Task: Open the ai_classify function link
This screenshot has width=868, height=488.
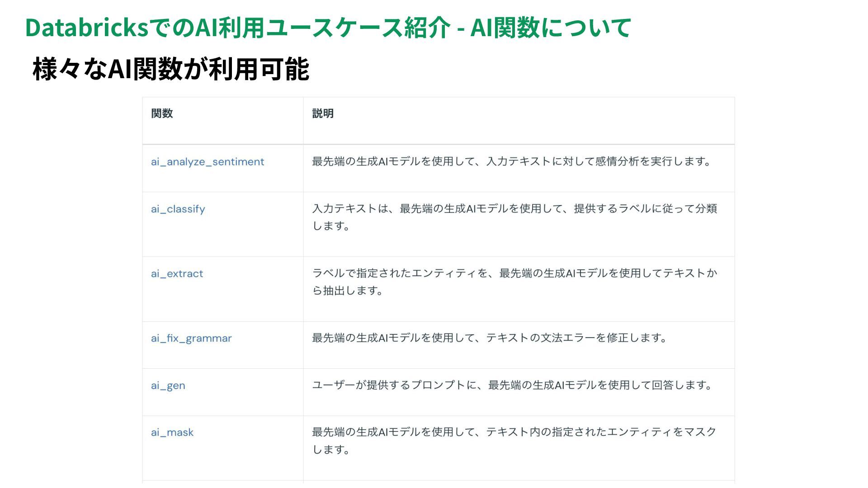Action: (x=178, y=209)
